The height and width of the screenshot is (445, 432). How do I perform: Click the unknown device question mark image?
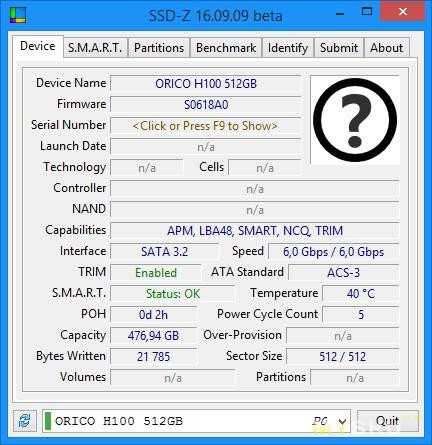(355, 120)
